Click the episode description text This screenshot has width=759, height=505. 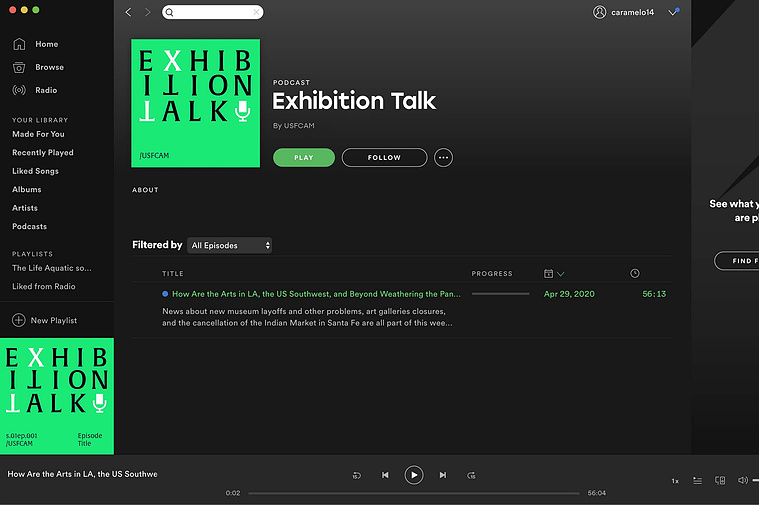click(x=307, y=317)
